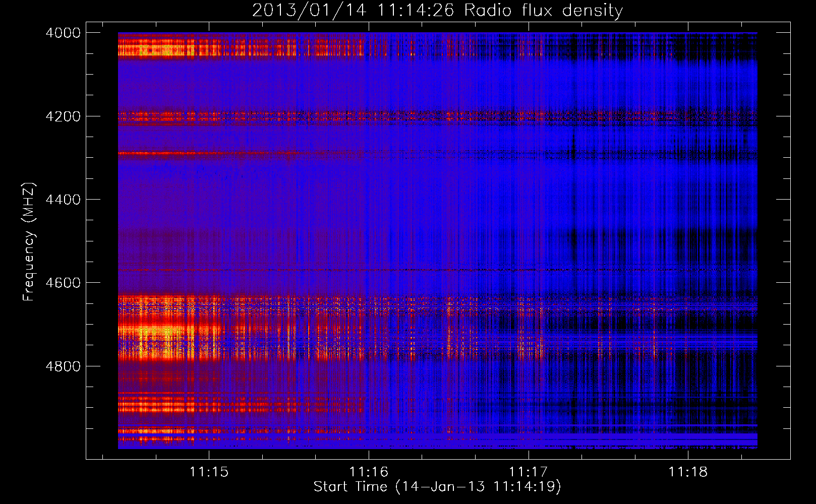Click the 4800 frequency axis label
The height and width of the screenshot is (504, 816).
click(63, 366)
